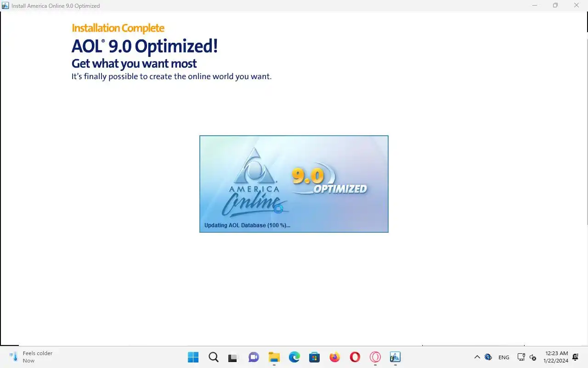Restore down the AOL installer window
The image size is (588, 368).
(x=555, y=6)
